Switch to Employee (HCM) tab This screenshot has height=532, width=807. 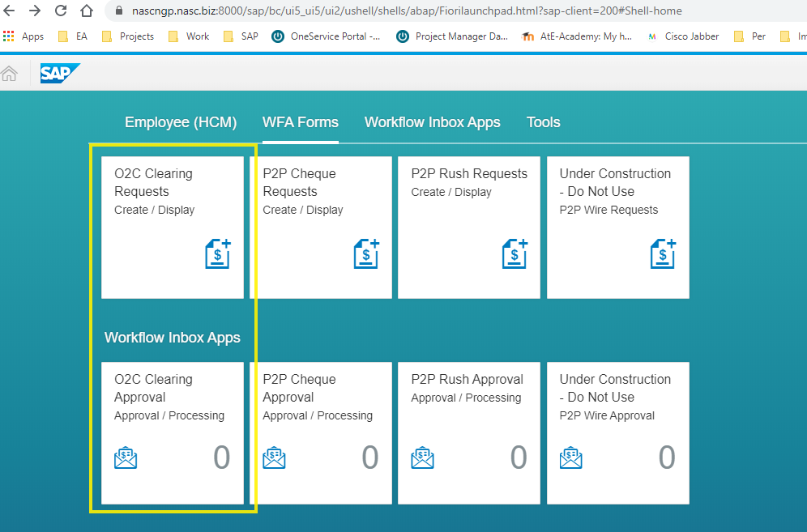click(x=181, y=122)
